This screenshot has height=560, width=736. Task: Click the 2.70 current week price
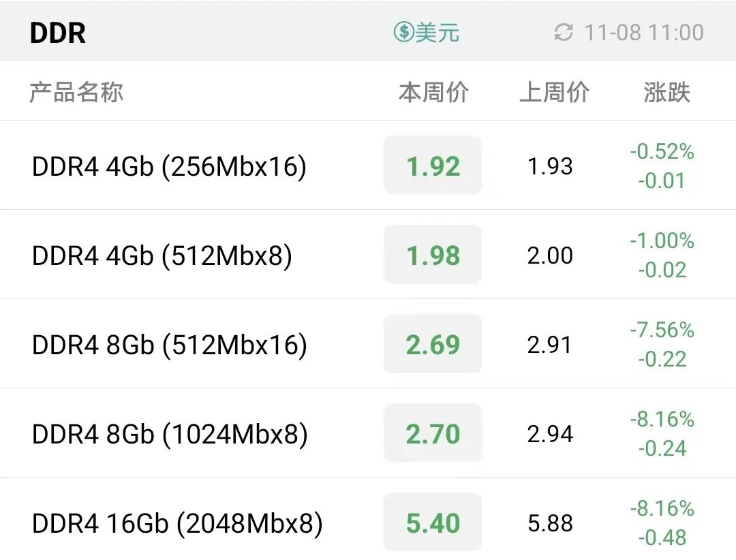(x=433, y=433)
